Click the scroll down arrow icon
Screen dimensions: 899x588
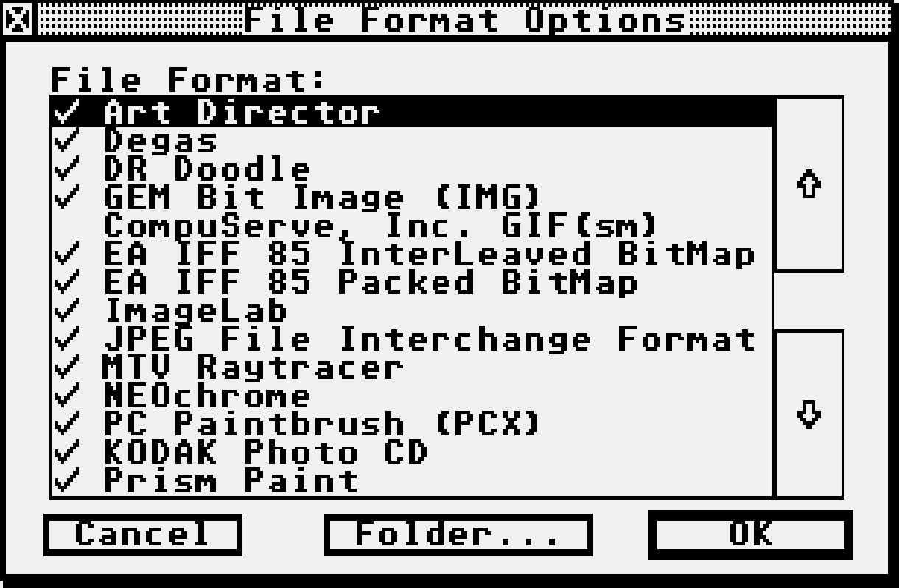[810, 415]
